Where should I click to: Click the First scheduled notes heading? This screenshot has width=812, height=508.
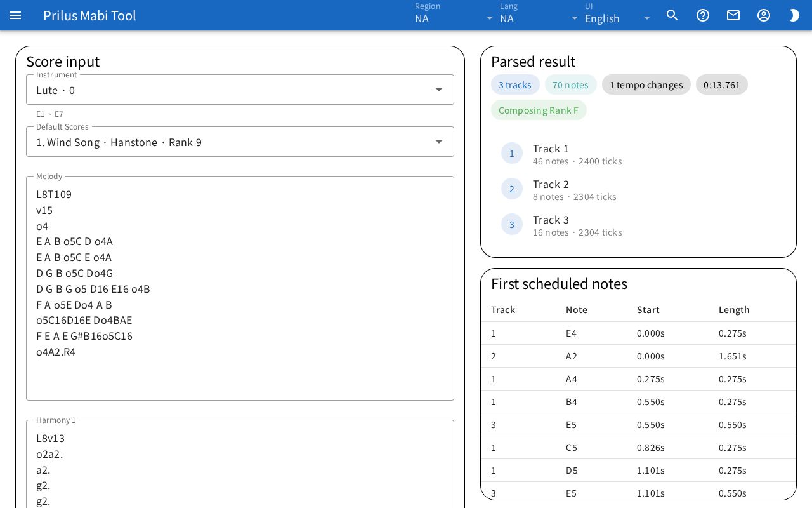(x=559, y=284)
